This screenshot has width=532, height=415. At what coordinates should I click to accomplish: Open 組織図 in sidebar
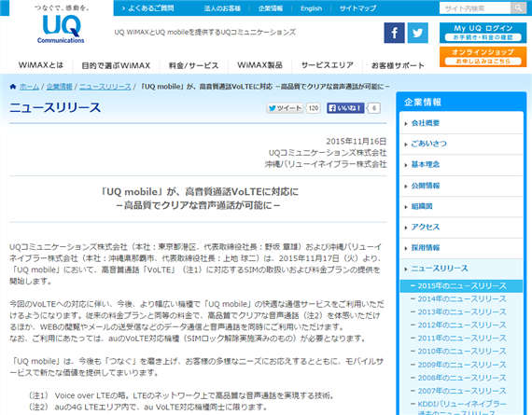coord(461,206)
